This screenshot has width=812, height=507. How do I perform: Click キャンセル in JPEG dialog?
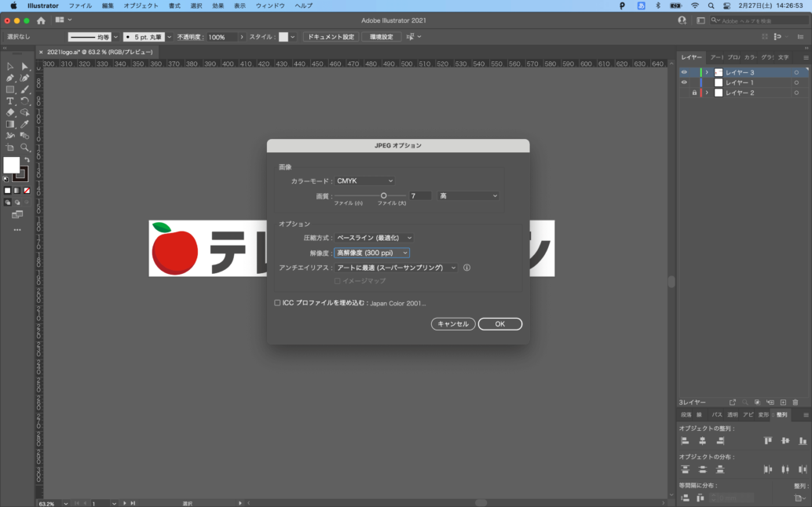point(453,324)
